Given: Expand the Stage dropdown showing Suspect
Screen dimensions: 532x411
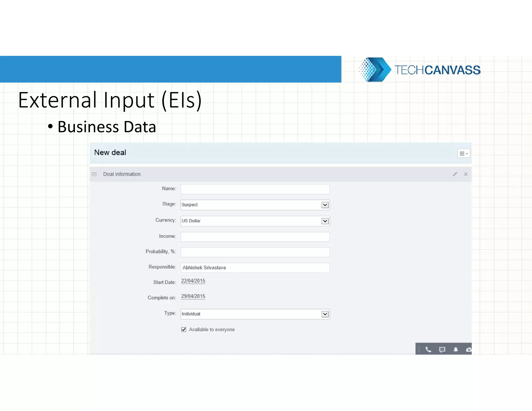Looking at the screenshot, I should pos(325,205).
